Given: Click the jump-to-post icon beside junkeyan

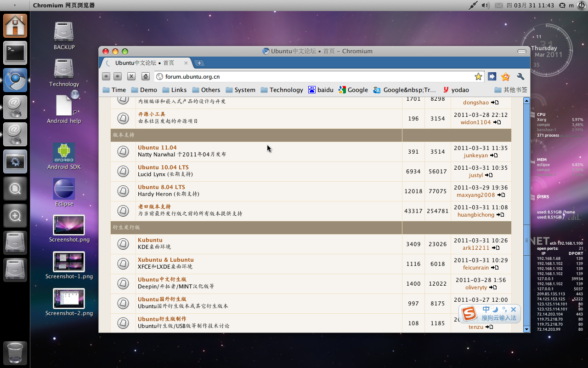Looking at the screenshot, I should [494, 155].
